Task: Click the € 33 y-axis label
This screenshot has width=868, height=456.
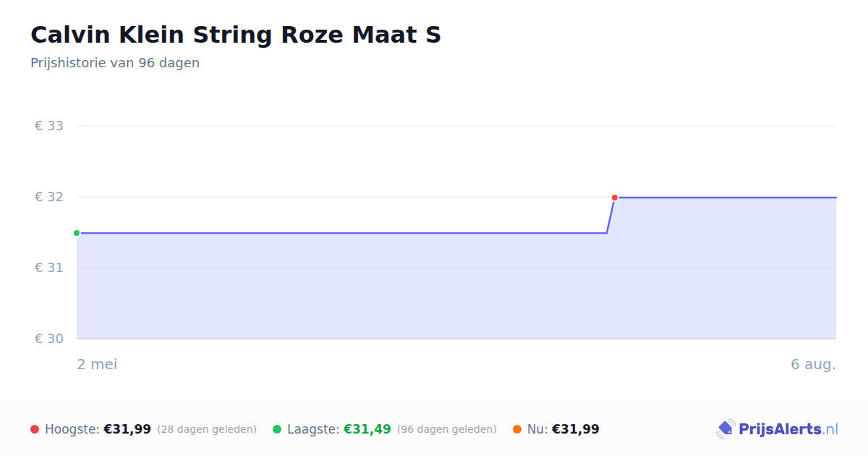Action: pos(49,126)
